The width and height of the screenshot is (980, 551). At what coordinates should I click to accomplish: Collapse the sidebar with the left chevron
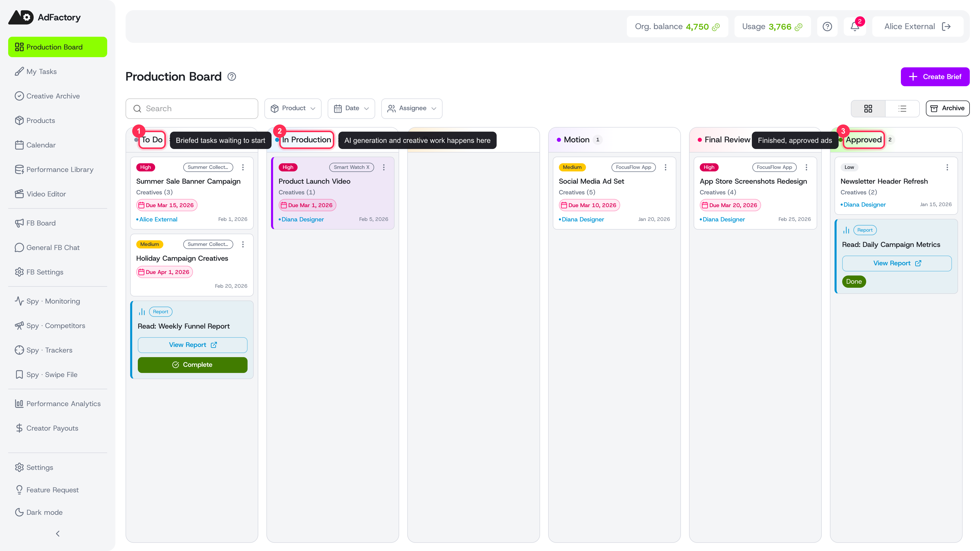pyautogui.click(x=58, y=534)
